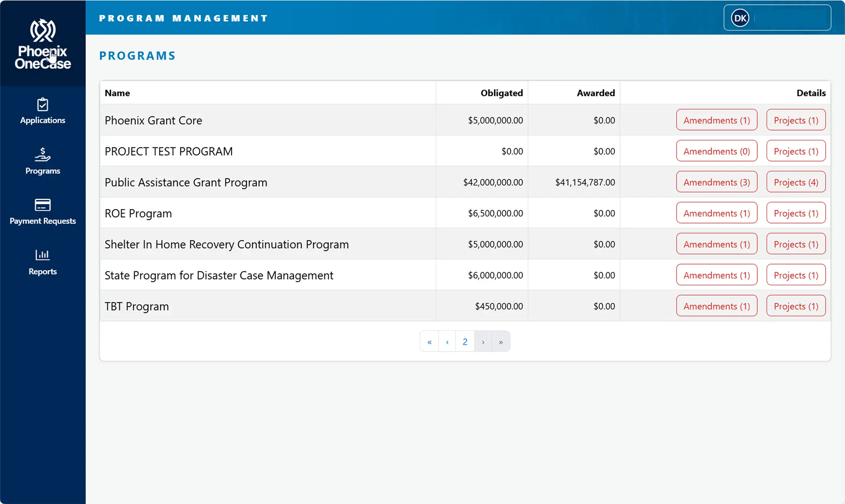Screen dimensions: 845x504
Task: Open Projects (1) for Phoenix Grant Core
Action: tap(796, 120)
